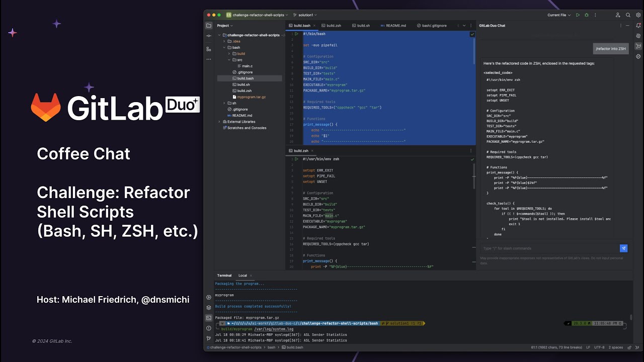Image resolution: width=644 pixels, height=362 pixels.
Task: Open more run actions kebab menu
Action: 595,15
